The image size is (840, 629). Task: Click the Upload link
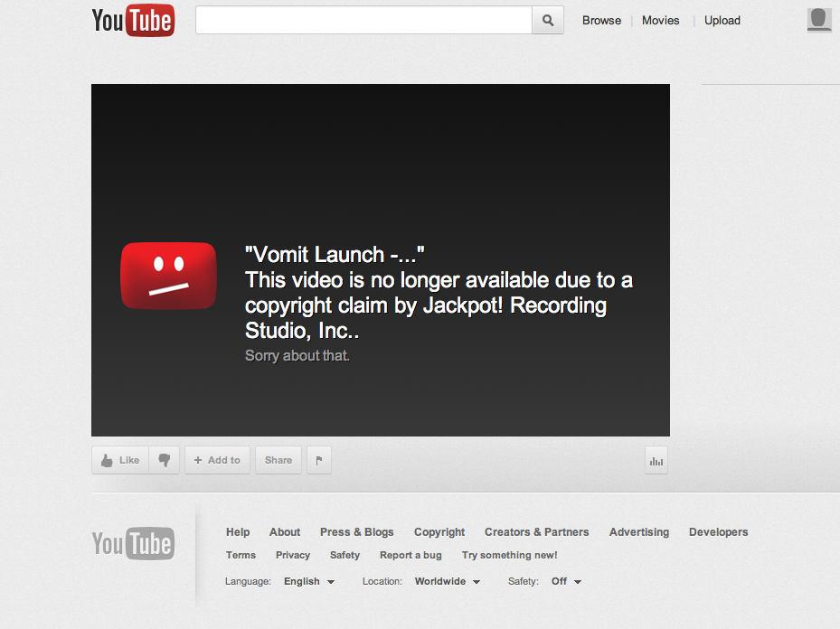click(721, 20)
